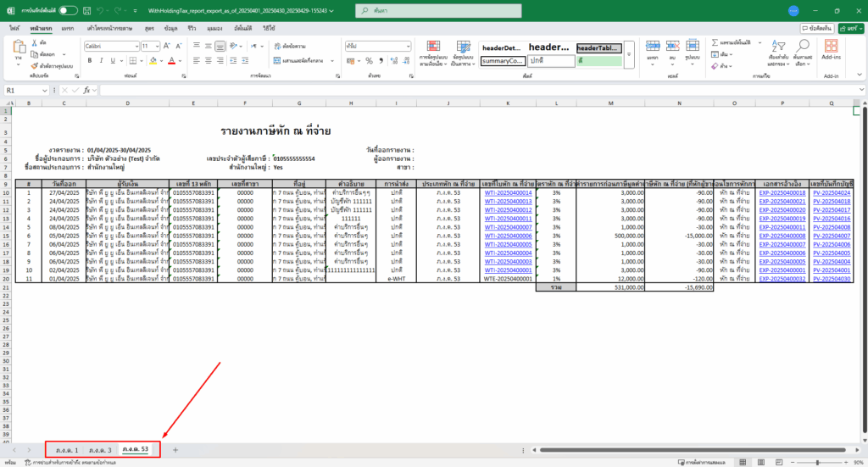Click the red Font Color A icon

pyautogui.click(x=171, y=61)
